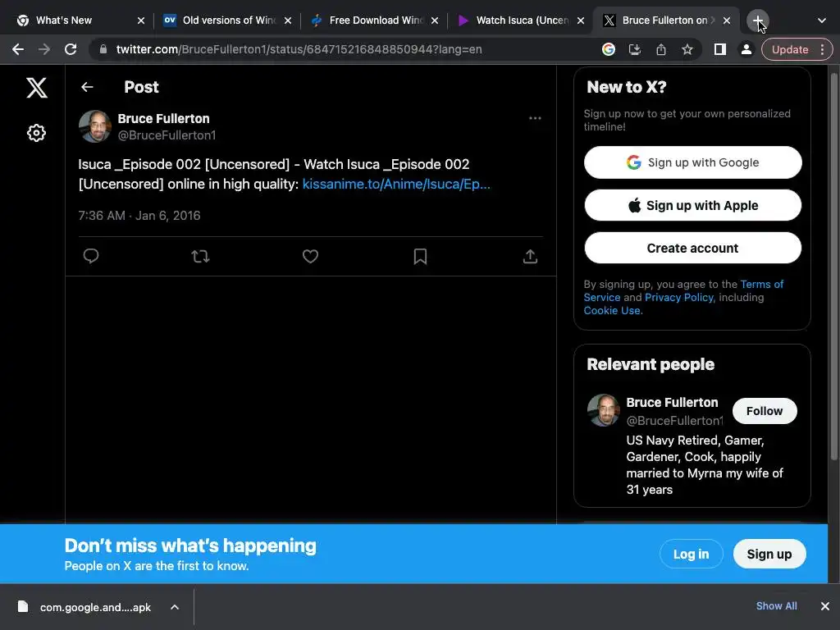Close the downloads bar
The height and width of the screenshot is (630, 840).
point(825,606)
